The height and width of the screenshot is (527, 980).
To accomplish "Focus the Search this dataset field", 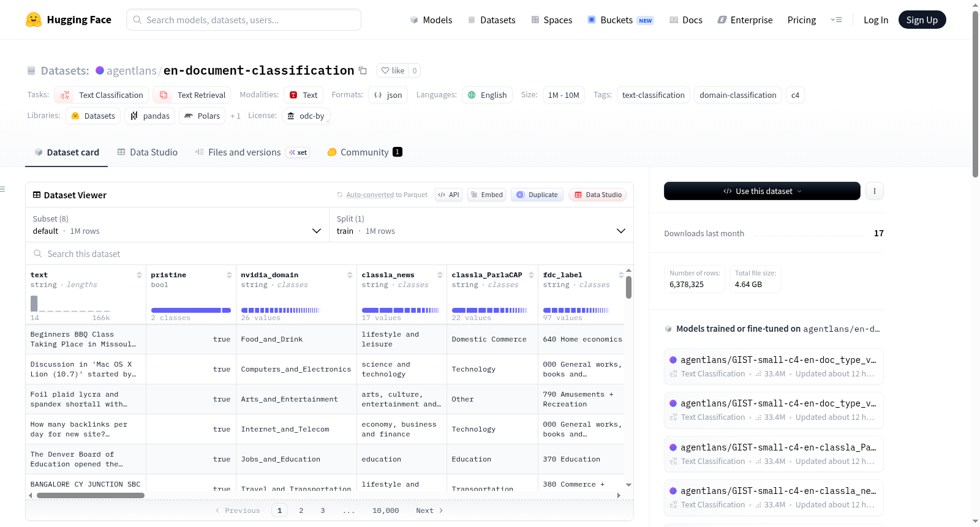I will 330,254.
